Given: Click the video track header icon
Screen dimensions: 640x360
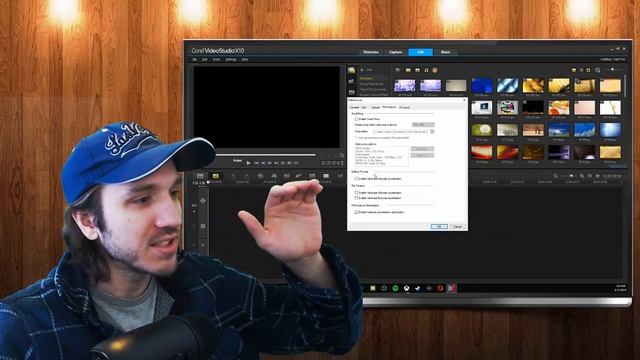Looking at the screenshot, I should tap(203, 201).
